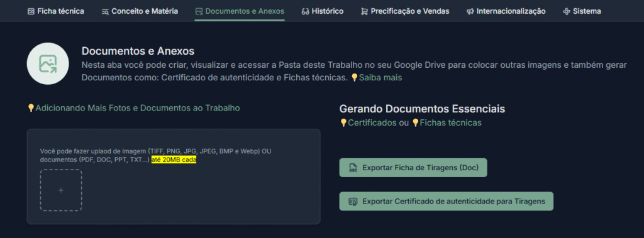Click lightbulb icon before Adicionando Mais Fotos

point(31,108)
